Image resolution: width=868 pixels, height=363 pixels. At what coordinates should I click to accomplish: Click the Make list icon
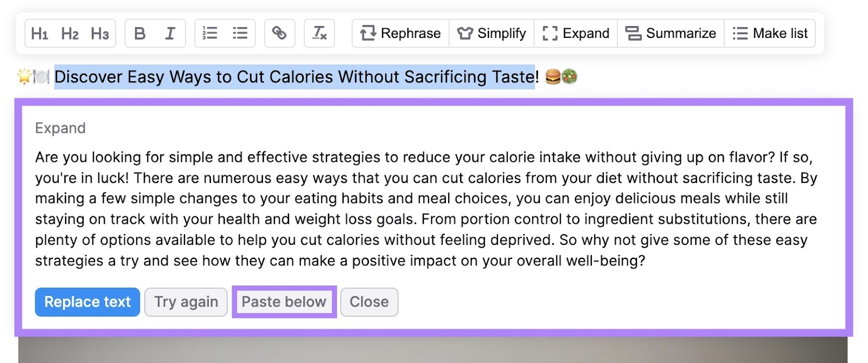740,34
